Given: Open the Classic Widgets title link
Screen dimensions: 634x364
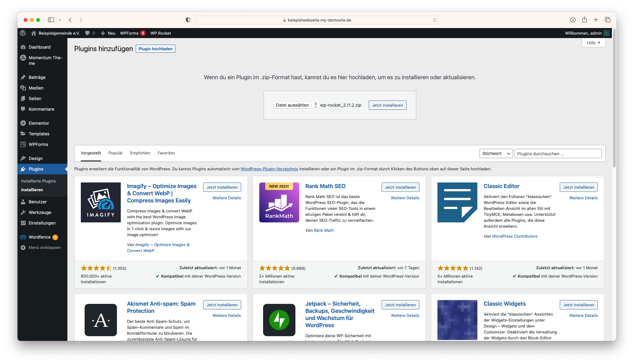Looking at the screenshot, I should [505, 303].
